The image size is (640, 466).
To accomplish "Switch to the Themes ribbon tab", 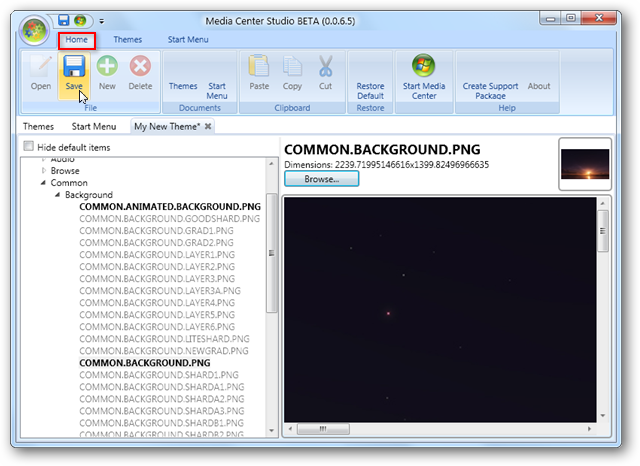I will point(128,40).
